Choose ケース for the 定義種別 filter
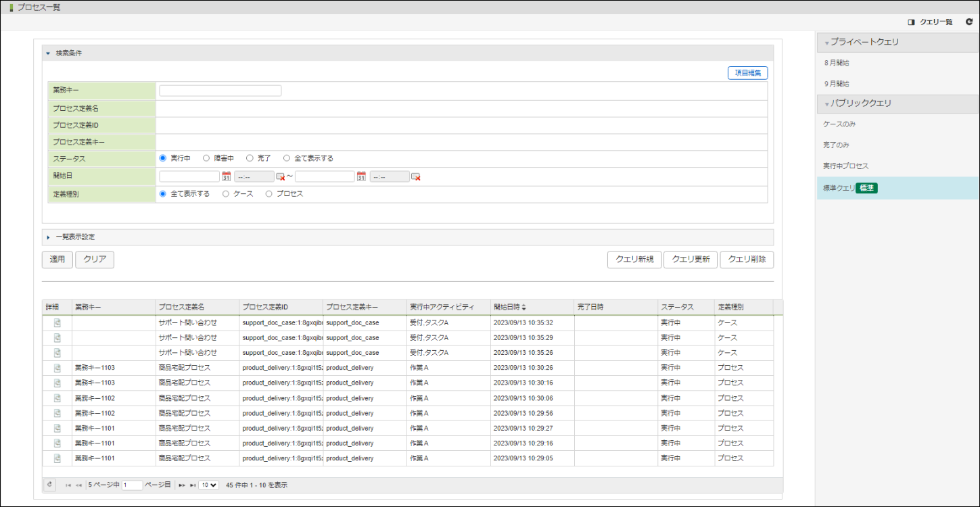 tap(226, 193)
